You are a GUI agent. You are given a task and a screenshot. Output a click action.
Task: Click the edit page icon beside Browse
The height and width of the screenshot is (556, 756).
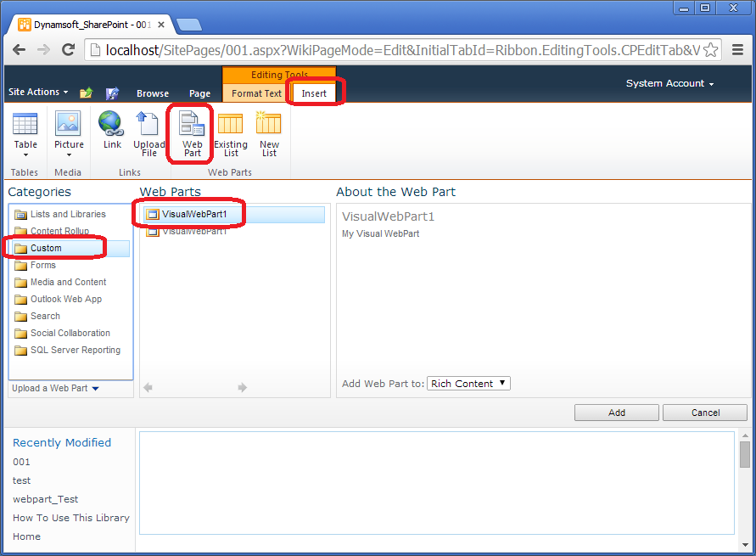[x=112, y=93]
